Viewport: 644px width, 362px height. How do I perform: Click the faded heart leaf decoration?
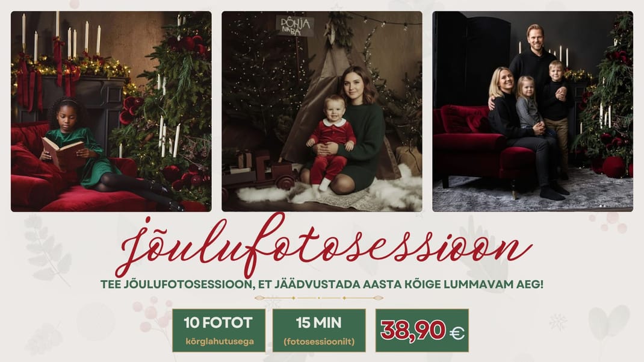(608, 323)
